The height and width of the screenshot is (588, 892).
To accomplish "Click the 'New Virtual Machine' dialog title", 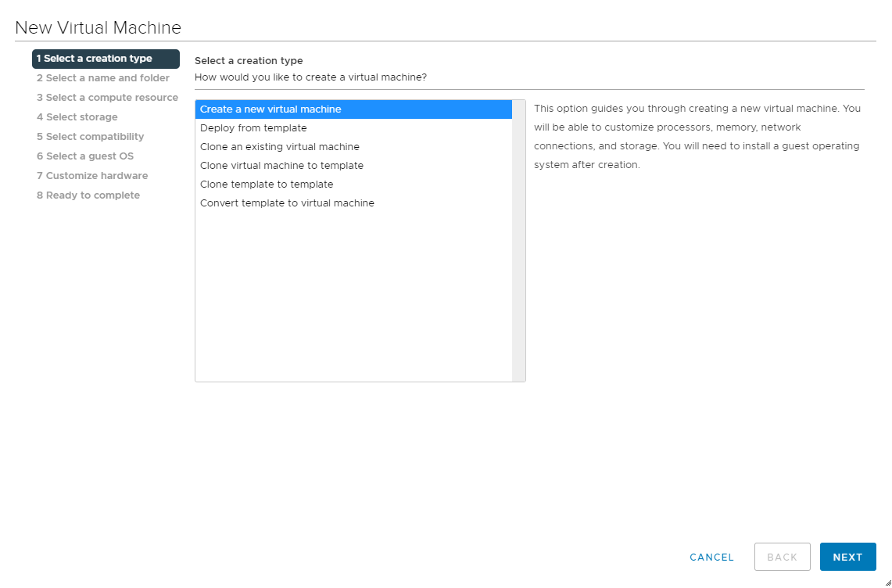I will click(x=99, y=28).
